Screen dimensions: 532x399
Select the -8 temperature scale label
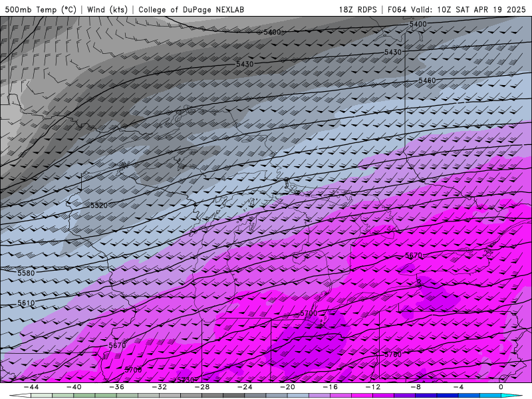416,387
